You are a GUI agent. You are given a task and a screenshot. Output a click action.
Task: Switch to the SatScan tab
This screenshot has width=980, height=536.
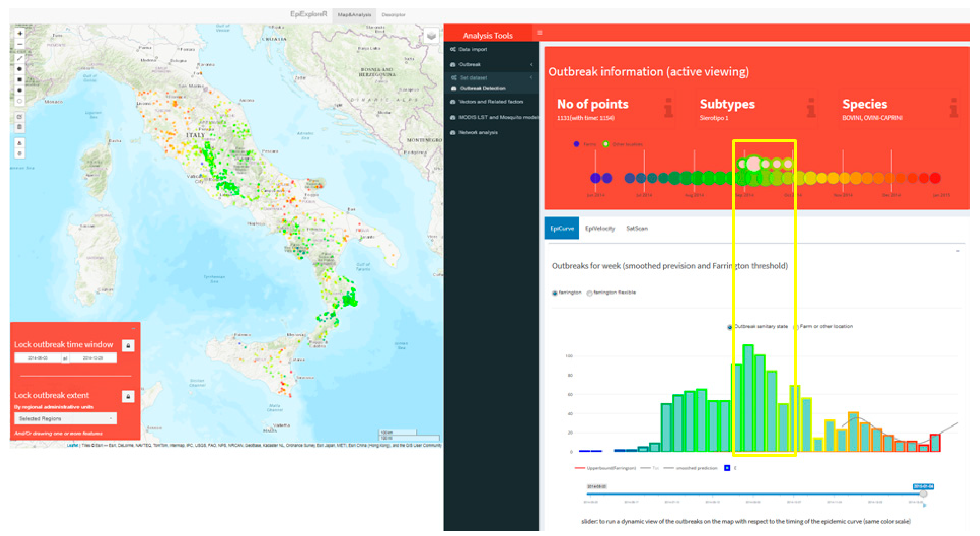point(636,228)
